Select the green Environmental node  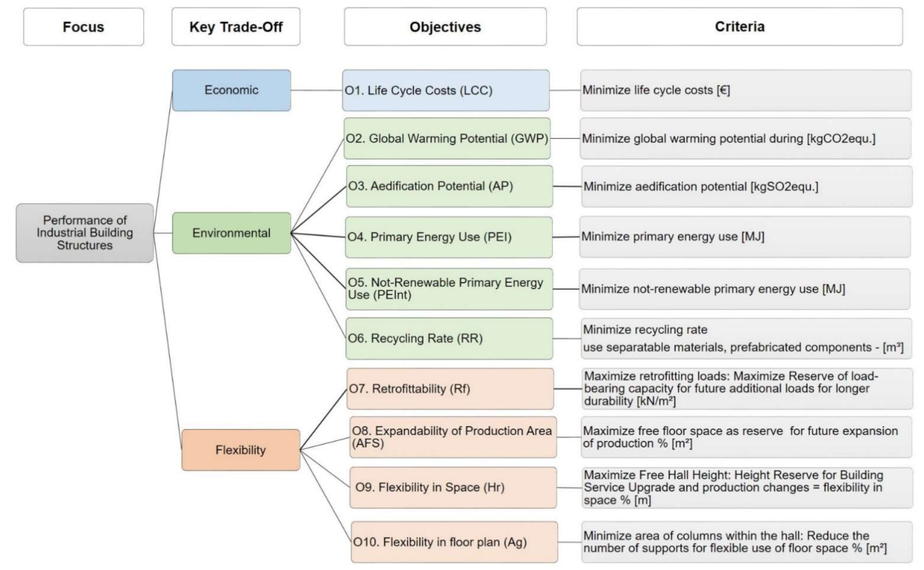231,233
